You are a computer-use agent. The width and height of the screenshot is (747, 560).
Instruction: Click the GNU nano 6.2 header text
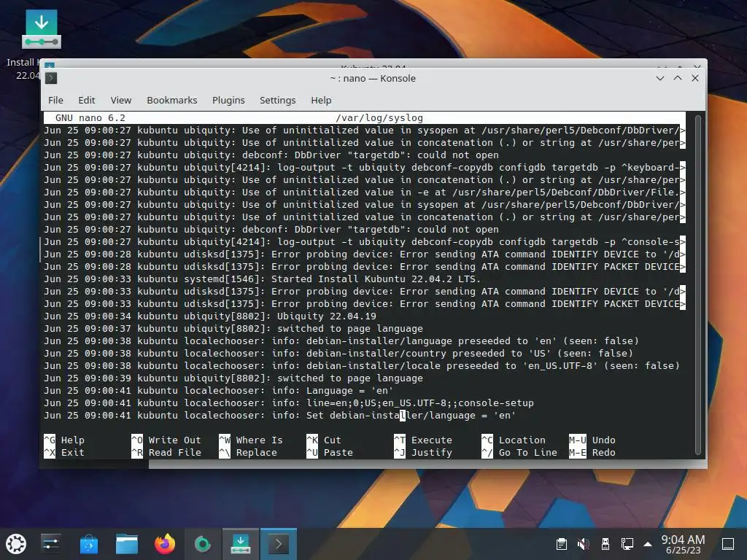[90, 118]
